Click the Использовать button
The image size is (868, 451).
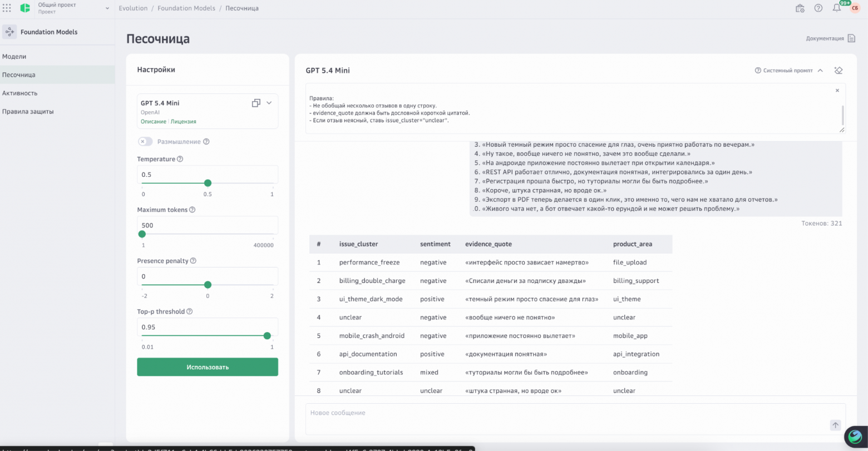tap(208, 367)
